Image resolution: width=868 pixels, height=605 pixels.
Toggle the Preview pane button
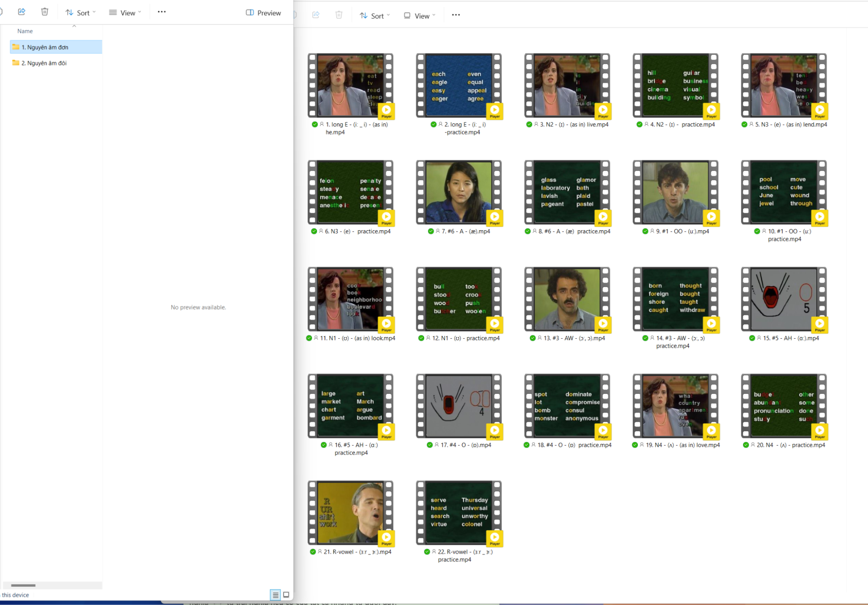[x=263, y=13]
